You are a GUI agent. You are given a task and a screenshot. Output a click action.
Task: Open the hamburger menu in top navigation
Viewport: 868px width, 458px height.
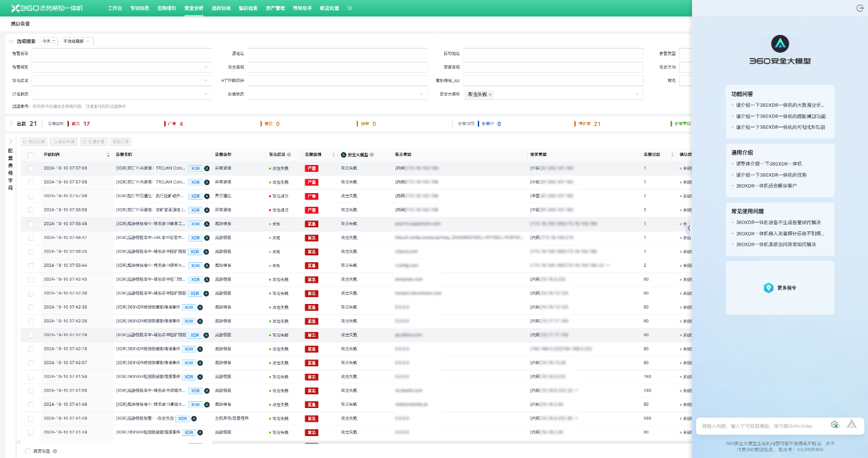(x=350, y=8)
